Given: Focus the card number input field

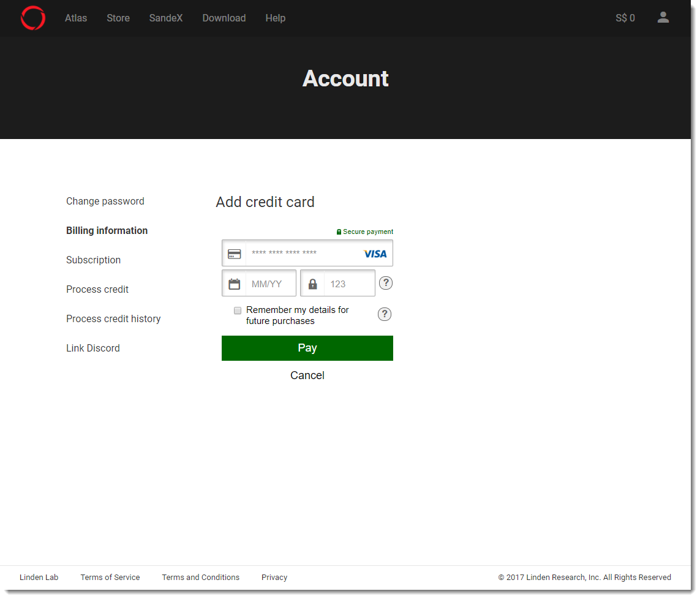Looking at the screenshot, I should pyautogui.click(x=303, y=254).
